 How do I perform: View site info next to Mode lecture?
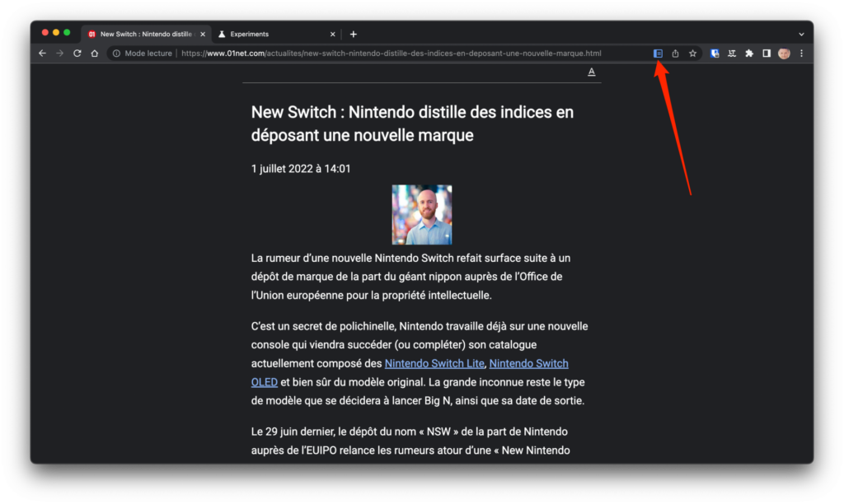[x=116, y=54]
